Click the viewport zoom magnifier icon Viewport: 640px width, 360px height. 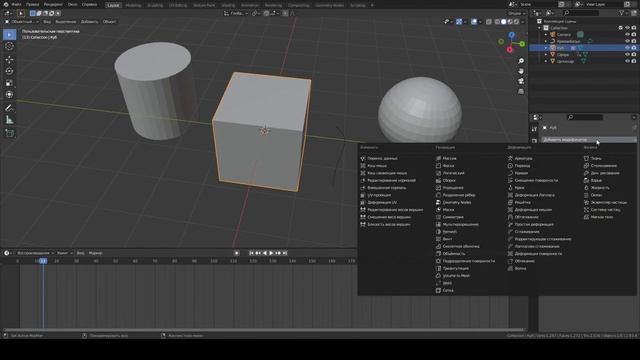tap(521, 61)
